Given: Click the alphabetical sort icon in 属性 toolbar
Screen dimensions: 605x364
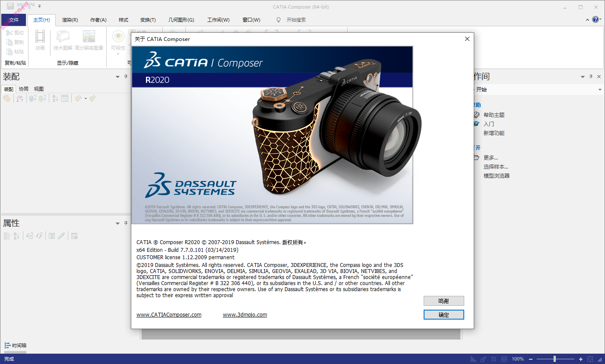Looking at the screenshot, I should 16,236.
